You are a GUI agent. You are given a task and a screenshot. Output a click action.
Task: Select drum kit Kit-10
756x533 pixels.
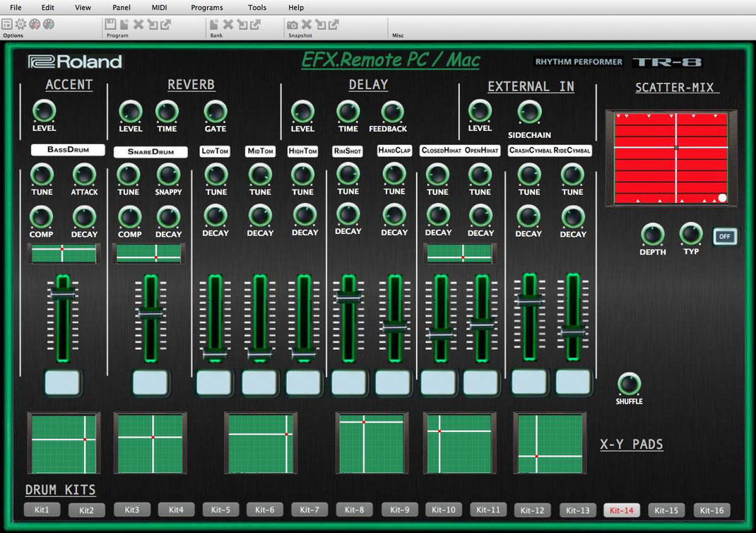point(444,510)
